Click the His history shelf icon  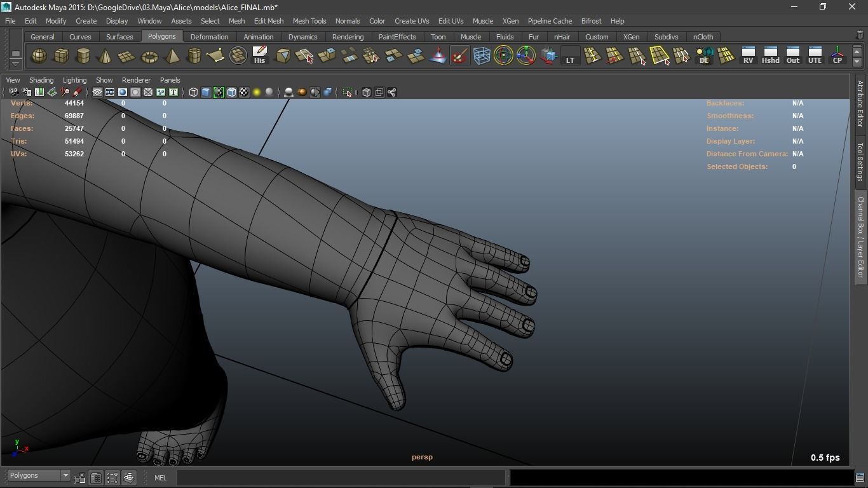(259, 56)
